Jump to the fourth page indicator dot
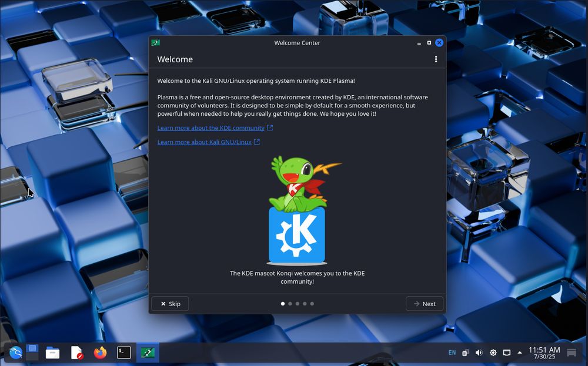 (305, 304)
